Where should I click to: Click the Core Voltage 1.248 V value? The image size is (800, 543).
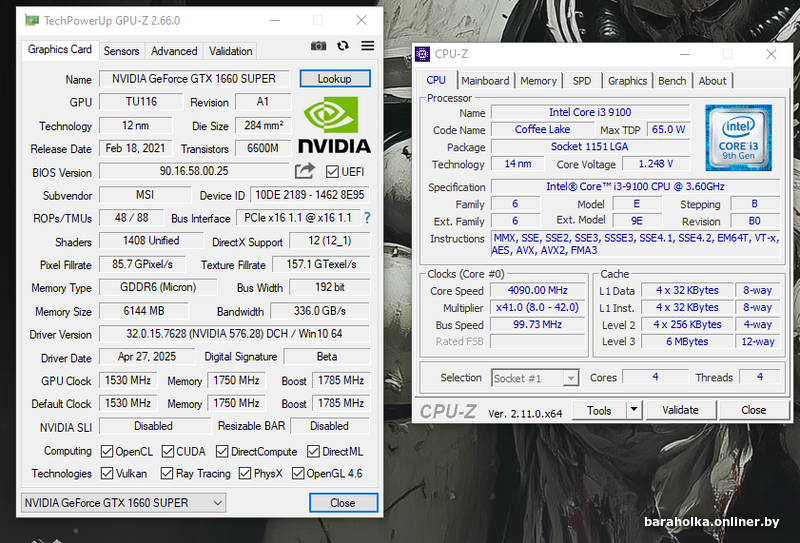point(656,164)
